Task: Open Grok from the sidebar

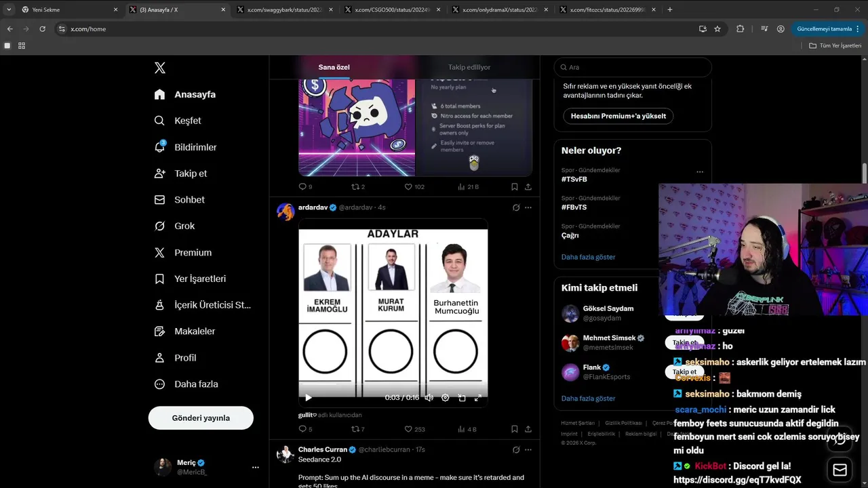Action: pyautogui.click(x=175, y=226)
